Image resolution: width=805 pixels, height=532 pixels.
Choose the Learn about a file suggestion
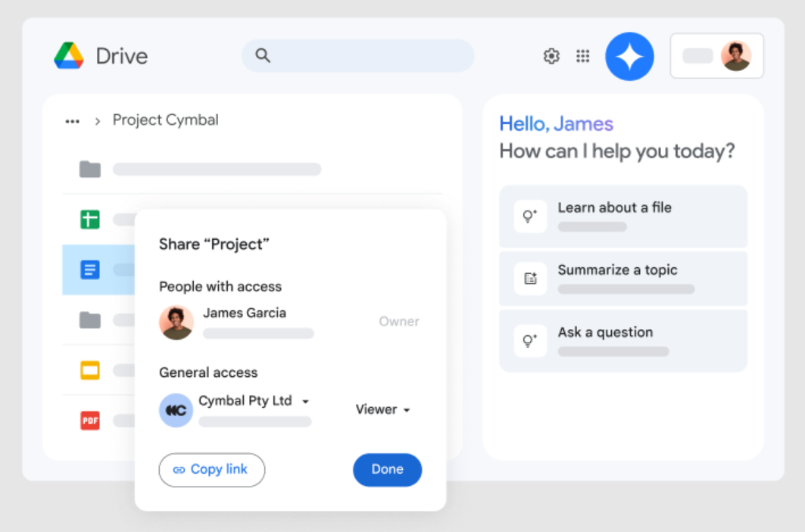(623, 216)
